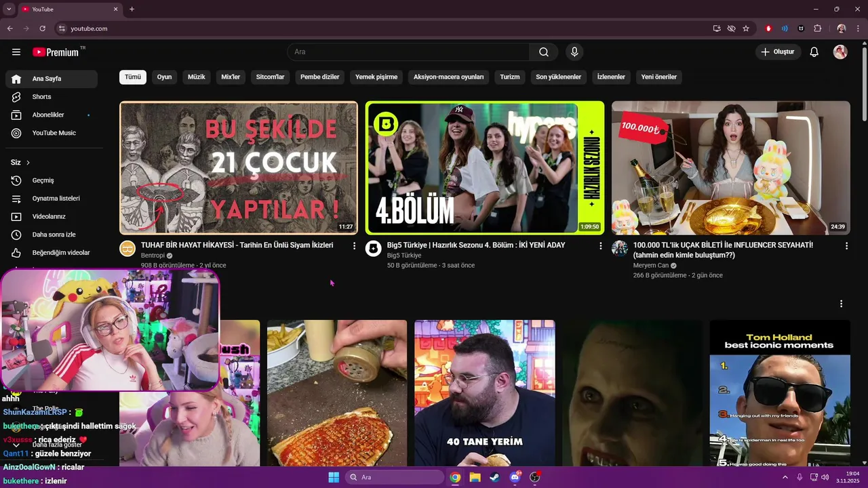Screen dimensions: 868x488
Task: Select the Tümü filter chip
Action: click(x=133, y=77)
